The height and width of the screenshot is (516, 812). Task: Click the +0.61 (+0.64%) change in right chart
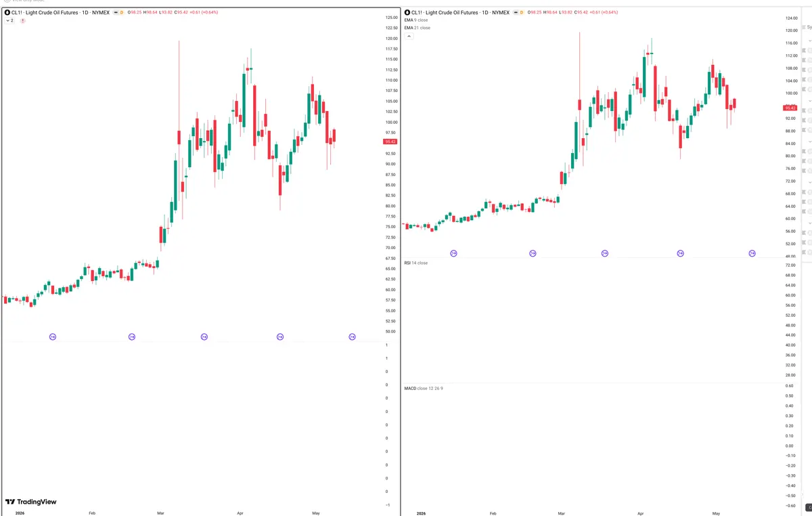tap(603, 13)
